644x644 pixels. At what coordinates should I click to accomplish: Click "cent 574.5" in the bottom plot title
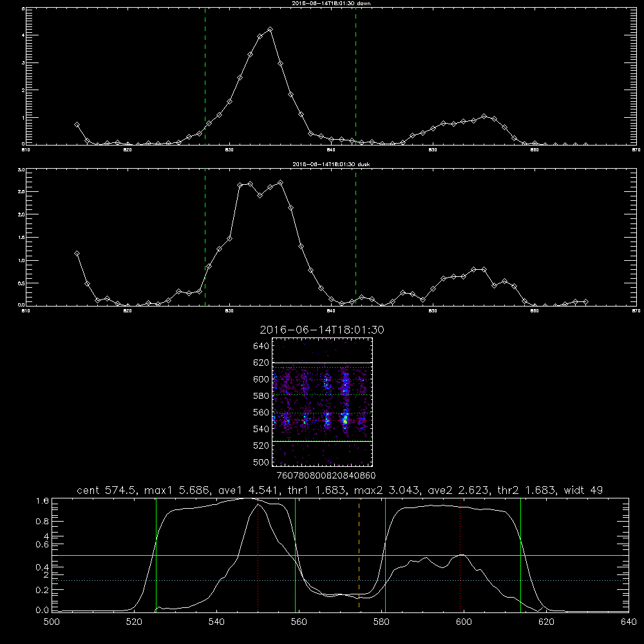click(106, 490)
